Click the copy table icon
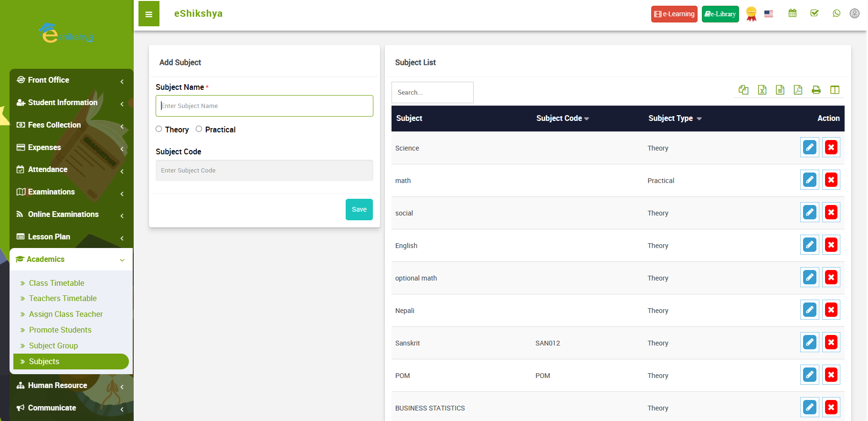This screenshot has height=421, width=868. point(743,90)
